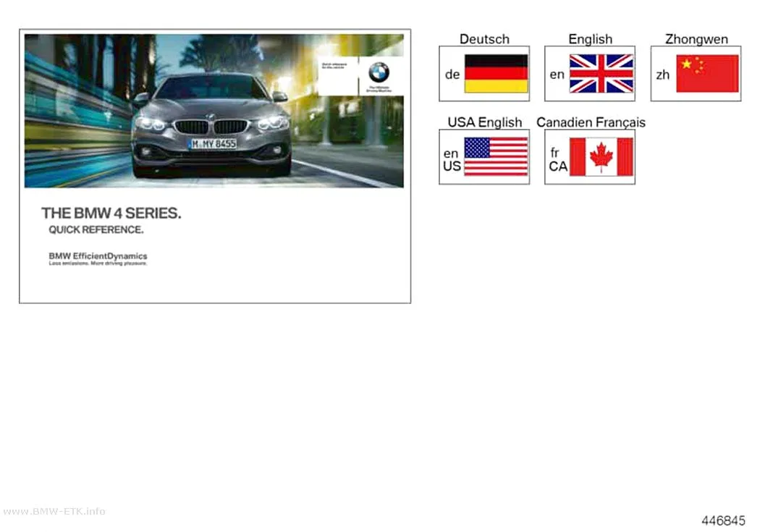This screenshot has height=532, width=760.
Task: Click the 'THE BMW 4 SERIES.' heading
Action: (x=111, y=214)
